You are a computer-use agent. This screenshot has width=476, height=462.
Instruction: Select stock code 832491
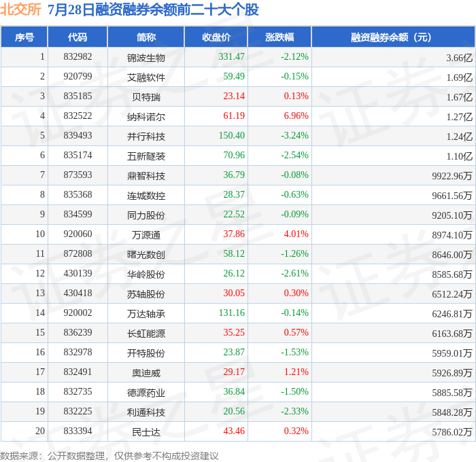(78, 372)
